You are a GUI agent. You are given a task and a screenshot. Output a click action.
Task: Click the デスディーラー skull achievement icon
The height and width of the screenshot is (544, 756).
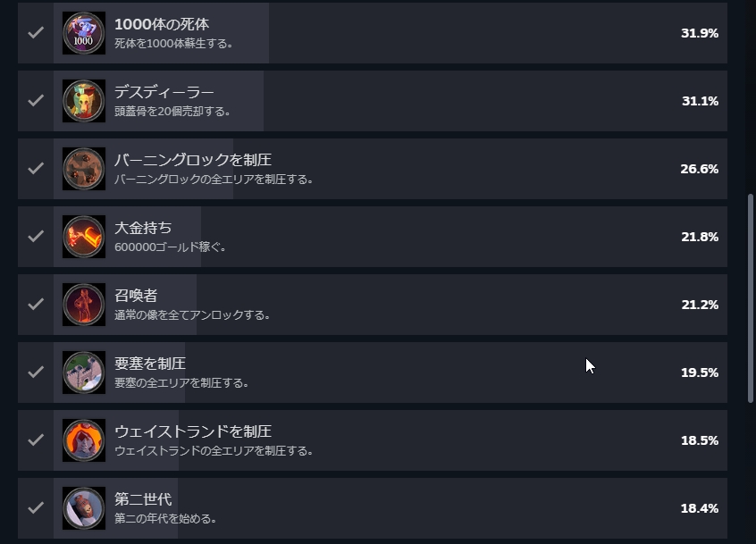point(83,101)
